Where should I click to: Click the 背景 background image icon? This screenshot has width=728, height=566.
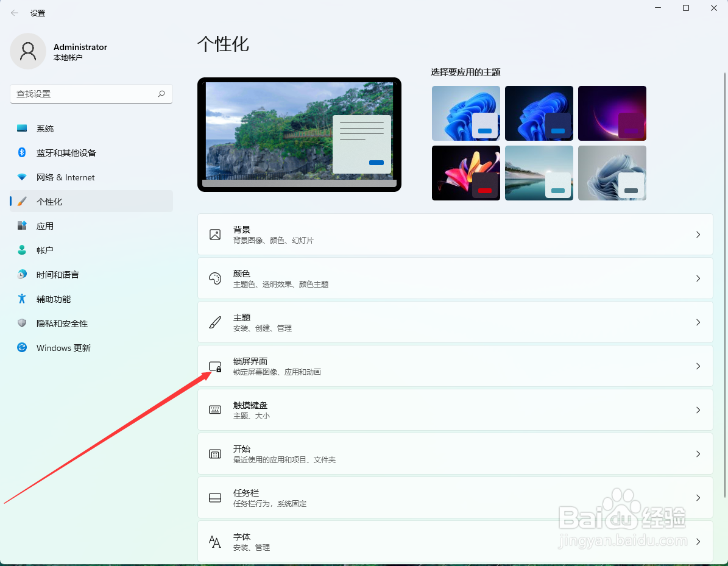[x=215, y=234]
